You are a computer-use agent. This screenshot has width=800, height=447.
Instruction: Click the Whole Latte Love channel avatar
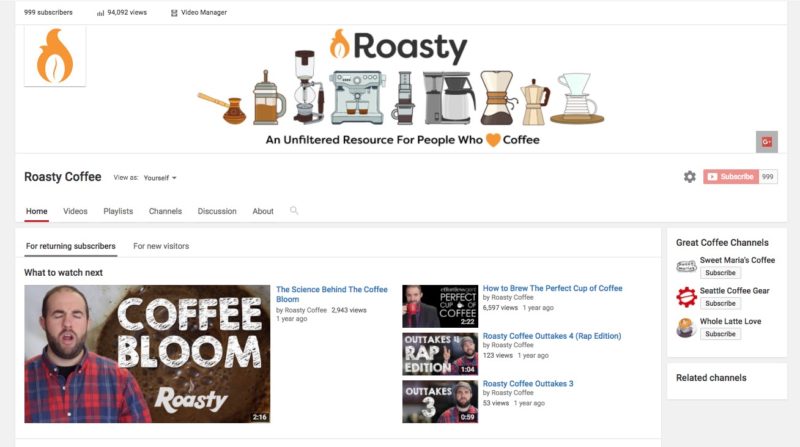(686, 327)
